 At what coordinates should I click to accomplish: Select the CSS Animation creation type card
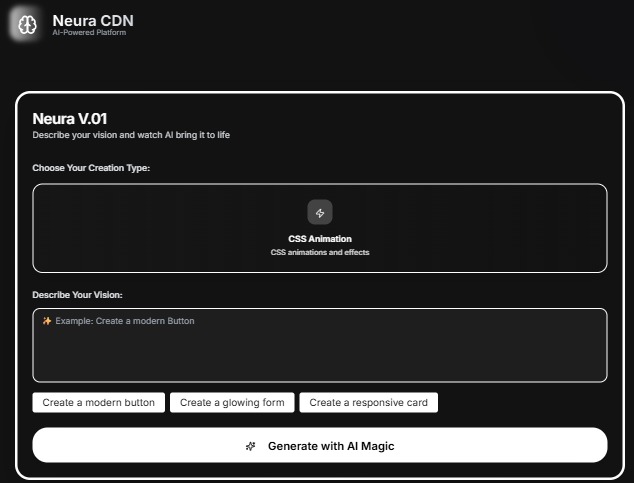click(x=320, y=228)
